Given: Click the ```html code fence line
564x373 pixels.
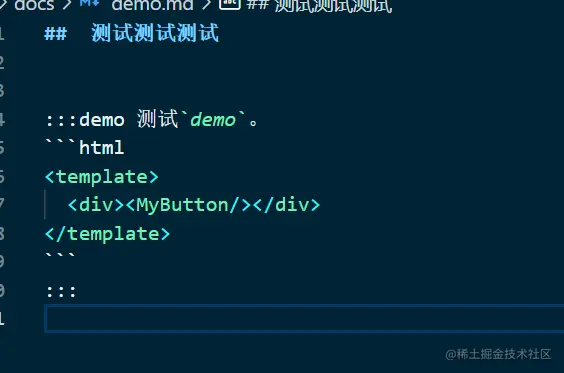Looking at the screenshot, I should 85,147.
